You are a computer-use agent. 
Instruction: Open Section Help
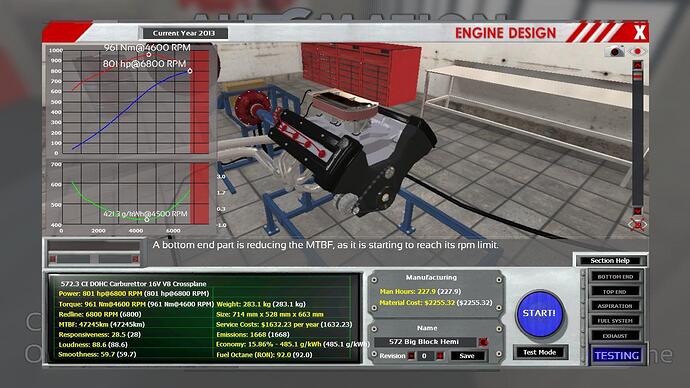610,261
